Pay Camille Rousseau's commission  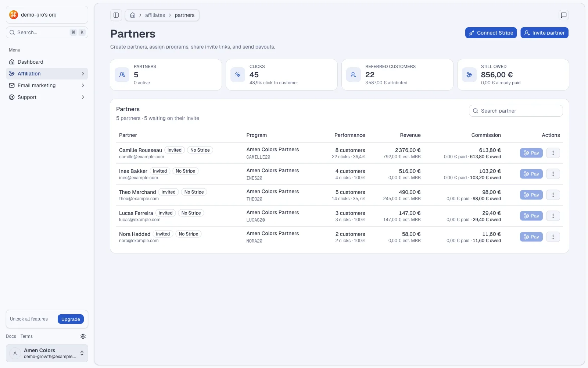[531, 153]
